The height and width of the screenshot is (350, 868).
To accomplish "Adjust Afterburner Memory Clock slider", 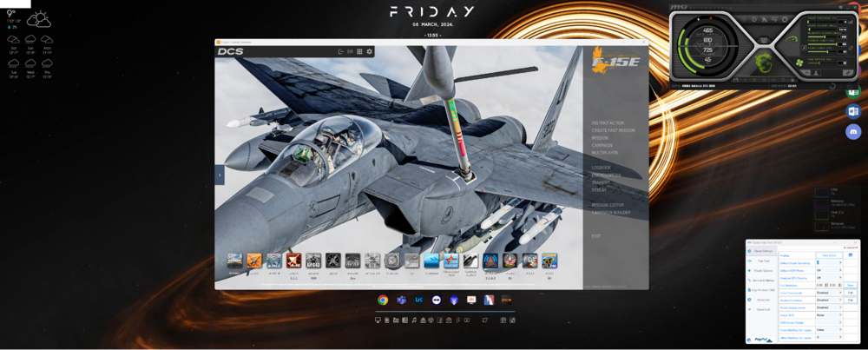I will click(822, 36).
